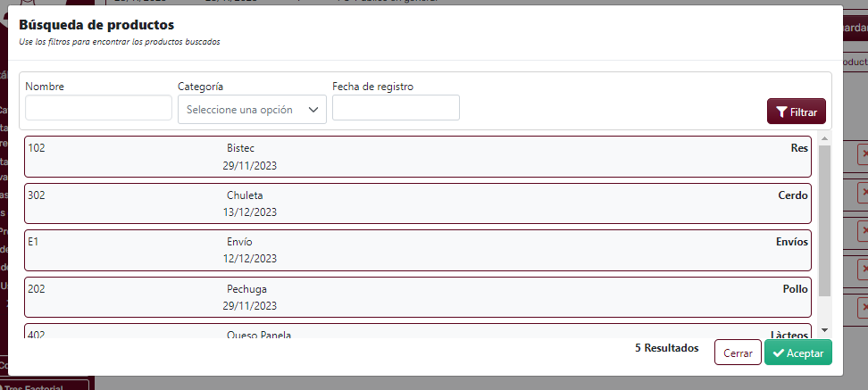This screenshot has width=868, height=390.
Task: Focus the Nombre text field
Action: pyautogui.click(x=98, y=108)
